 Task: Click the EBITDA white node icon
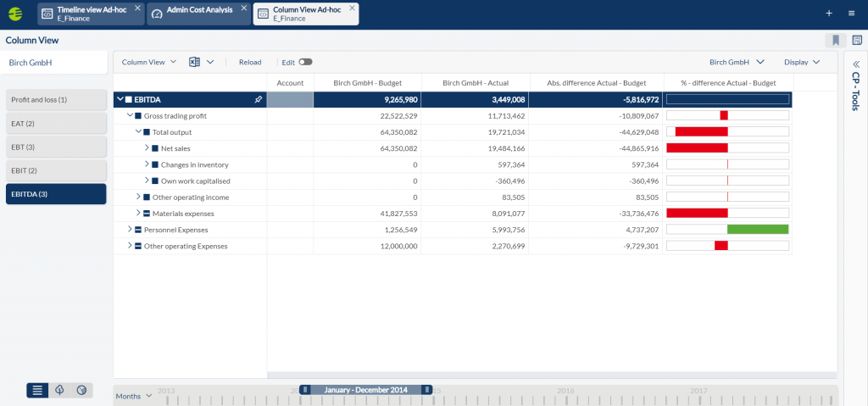pos(129,100)
